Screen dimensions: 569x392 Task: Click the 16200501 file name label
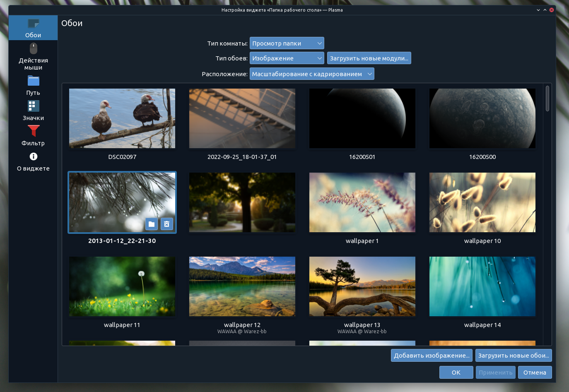click(362, 157)
